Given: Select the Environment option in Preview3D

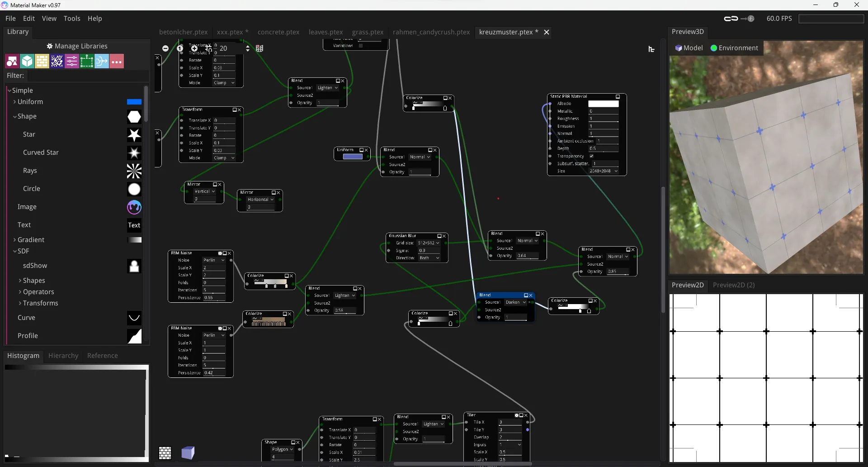Looking at the screenshot, I should pos(734,48).
